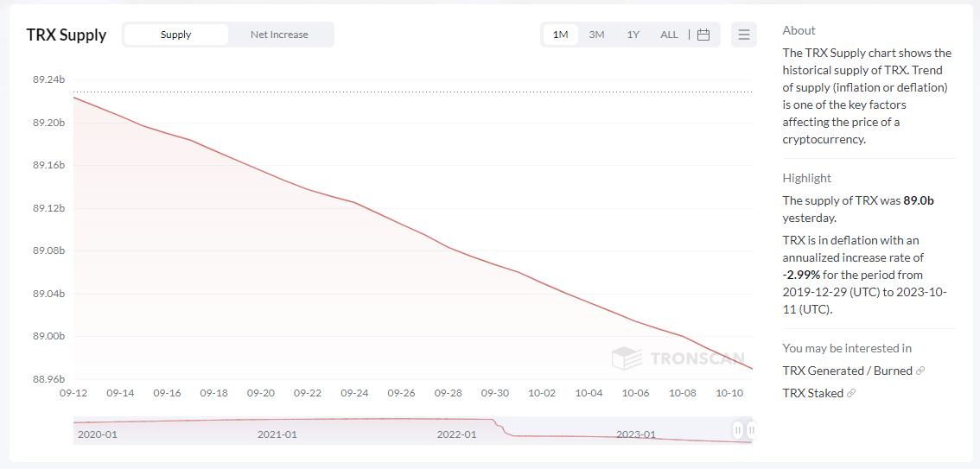Select the ALL time range

point(669,35)
